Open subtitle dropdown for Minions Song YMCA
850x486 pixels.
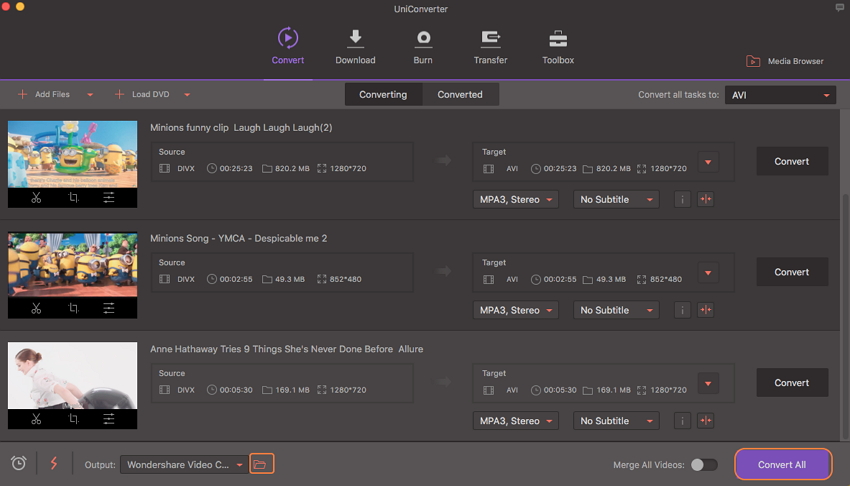616,310
